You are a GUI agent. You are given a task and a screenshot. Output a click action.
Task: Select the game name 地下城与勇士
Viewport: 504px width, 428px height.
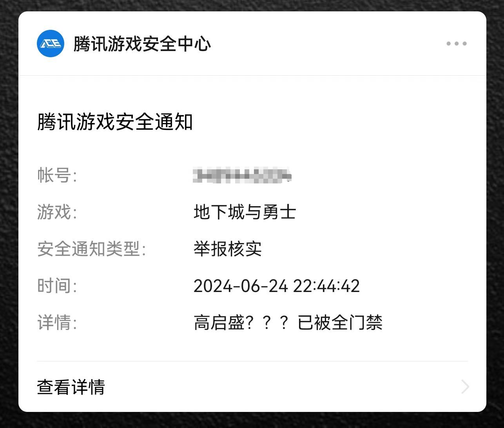point(245,212)
